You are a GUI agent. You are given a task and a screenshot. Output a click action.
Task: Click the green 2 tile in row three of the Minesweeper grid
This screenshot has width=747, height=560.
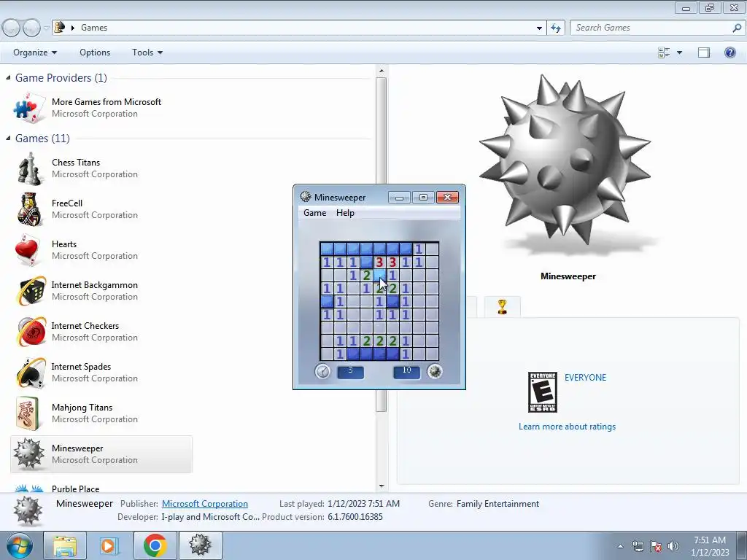[366, 275]
